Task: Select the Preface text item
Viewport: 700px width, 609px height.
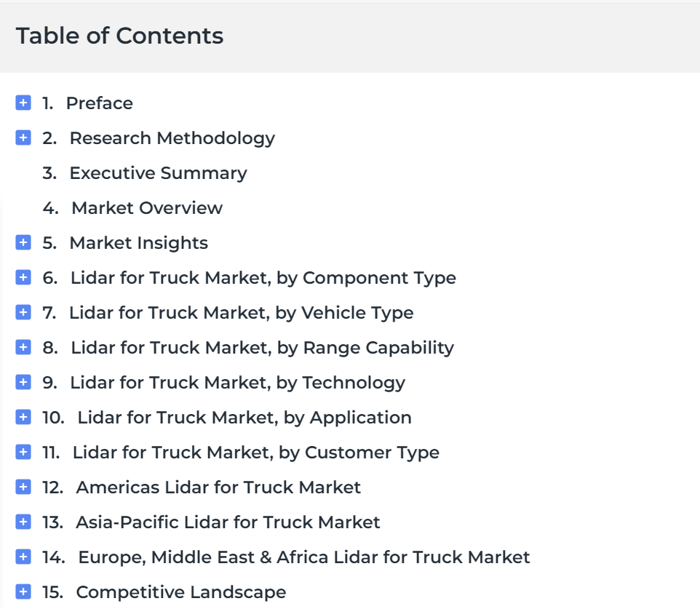Action: coord(100,103)
